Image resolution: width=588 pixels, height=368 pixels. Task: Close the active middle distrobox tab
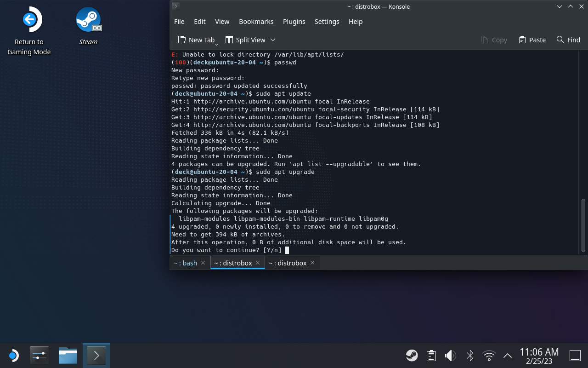coord(258,263)
